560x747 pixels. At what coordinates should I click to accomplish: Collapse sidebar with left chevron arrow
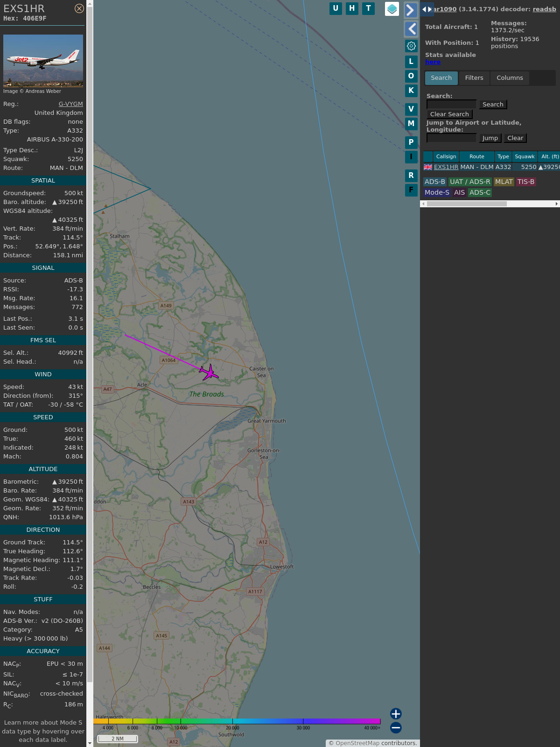[x=411, y=29]
